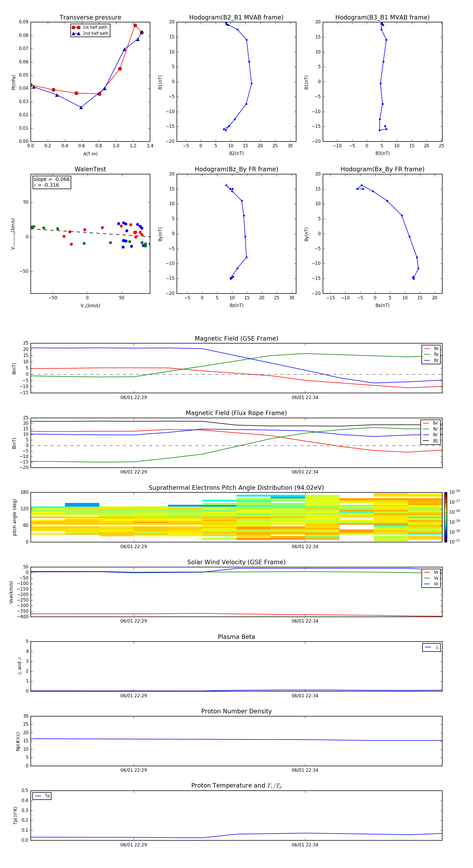Click the dashed regression line in WalenTest
Image resolution: width=473 pixels, height=868 pixels.
90,233
